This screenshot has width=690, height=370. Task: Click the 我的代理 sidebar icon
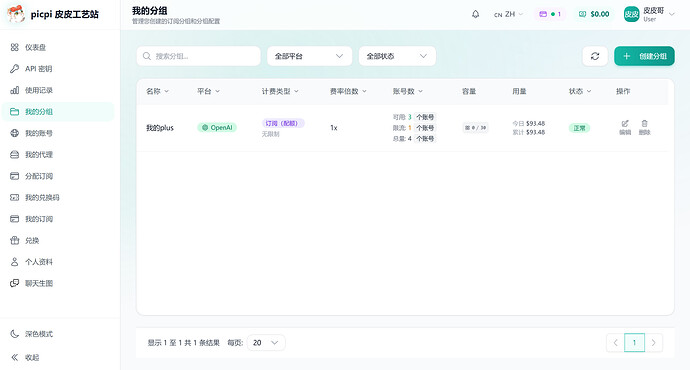(15, 154)
